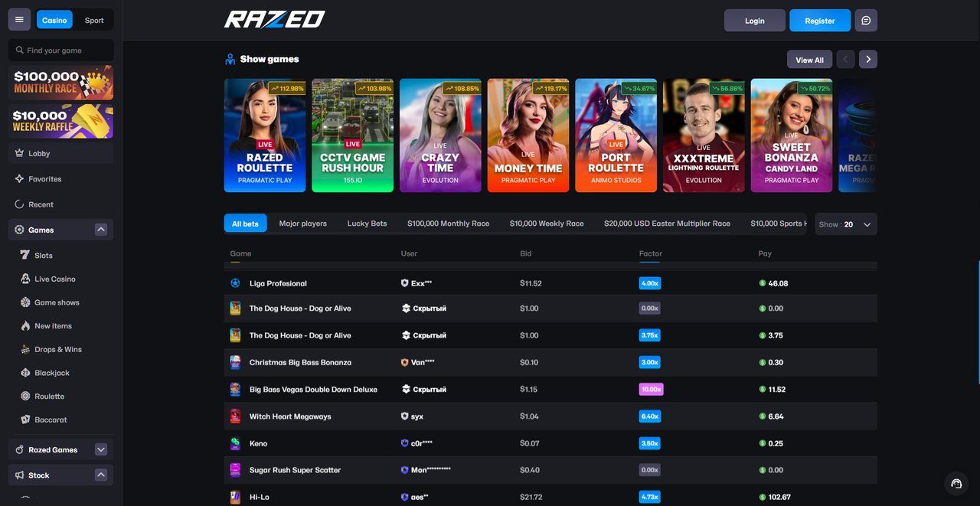Switch to Casino mode

click(54, 21)
